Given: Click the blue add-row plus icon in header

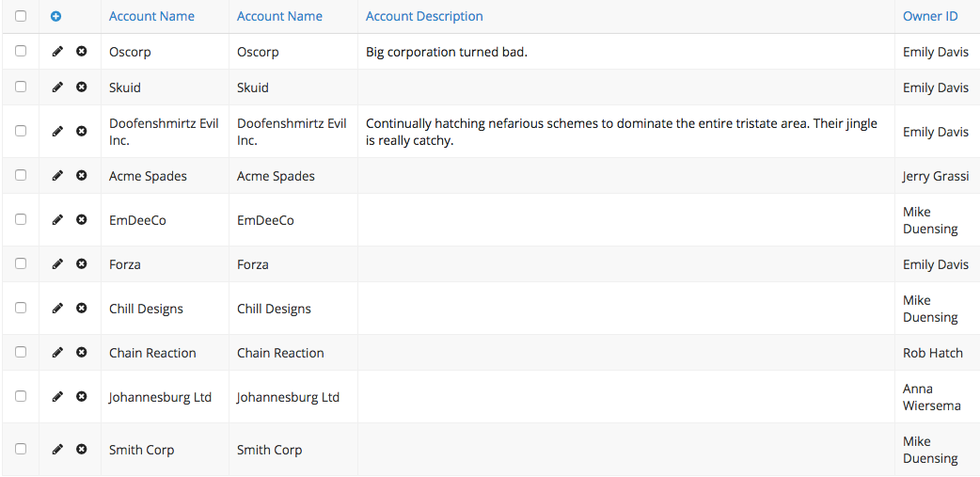Looking at the screenshot, I should pyautogui.click(x=55, y=17).
